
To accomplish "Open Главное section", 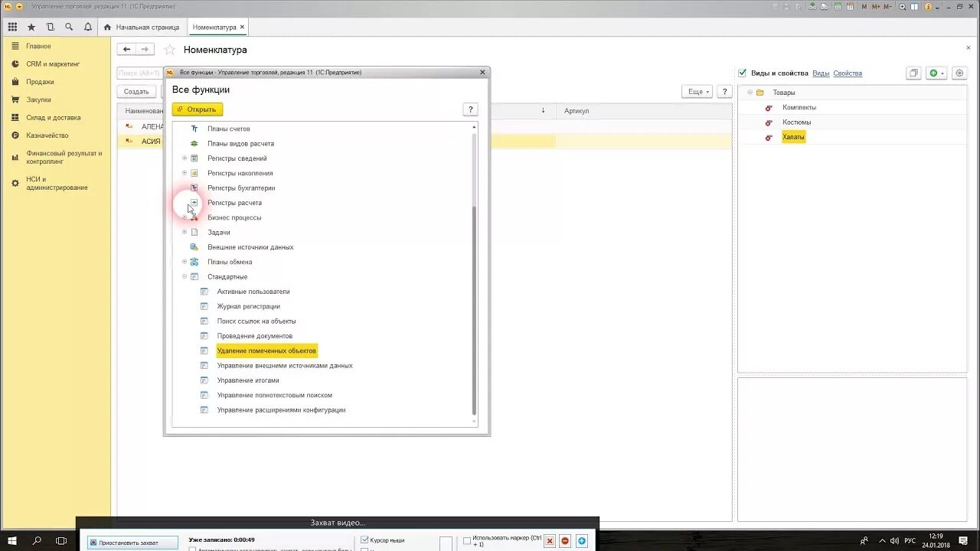I will pyautogui.click(x=38, y=46).
